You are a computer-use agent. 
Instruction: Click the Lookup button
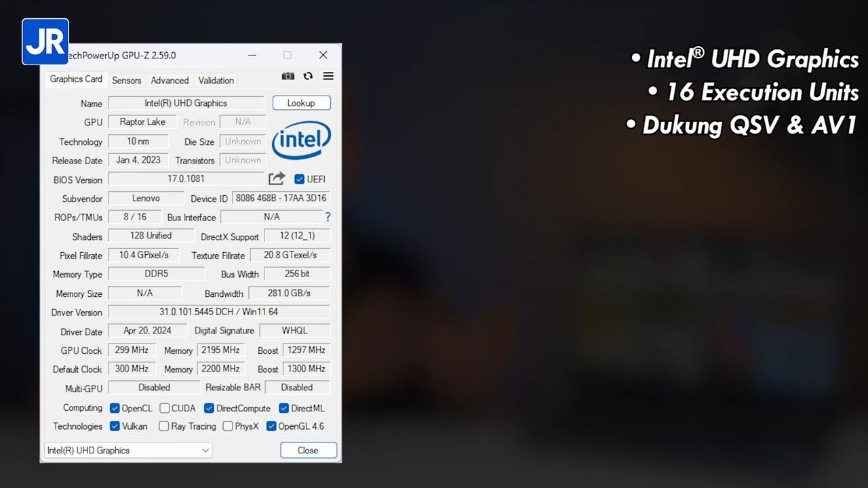[x=301, y=103]
